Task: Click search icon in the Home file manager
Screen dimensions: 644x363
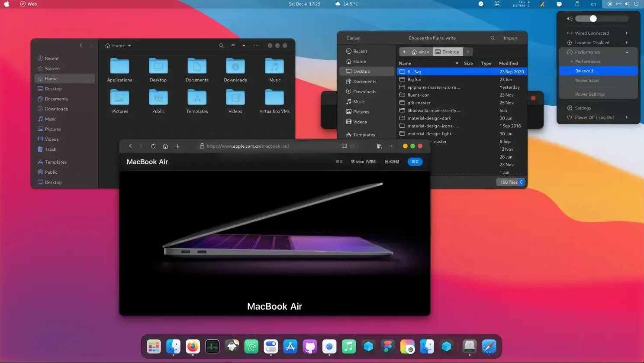Action: tap(221, 45)
